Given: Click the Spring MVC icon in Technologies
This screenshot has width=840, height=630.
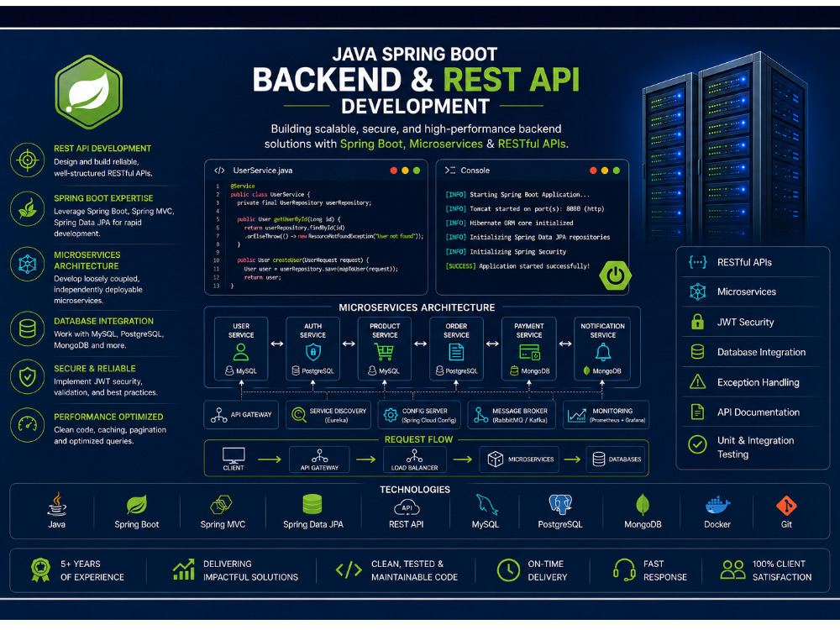Looking at the screenshot, I should (x=221, y=505).
